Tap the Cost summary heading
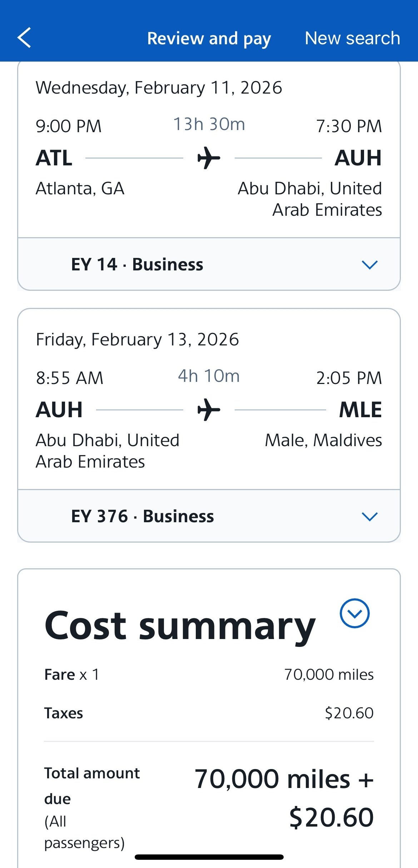The height and width of the screenshot is (868, 418). click(180, 626)
